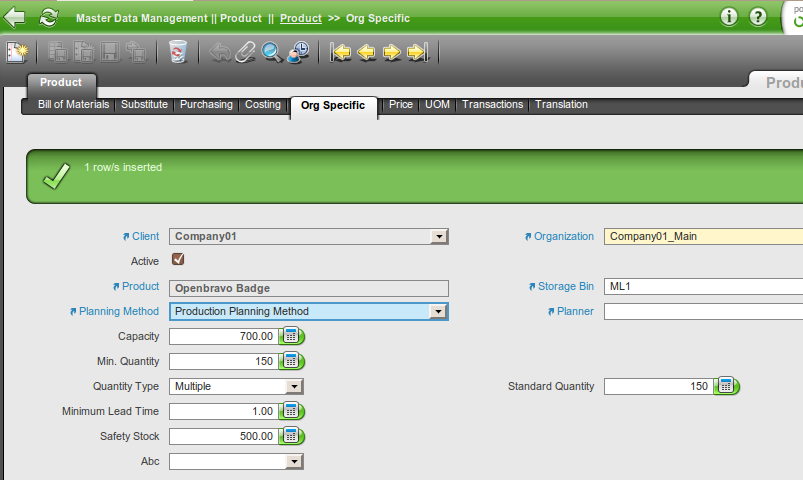Open the audit trail user-clock icon
The image size is (803, 480).
[298, 52]
